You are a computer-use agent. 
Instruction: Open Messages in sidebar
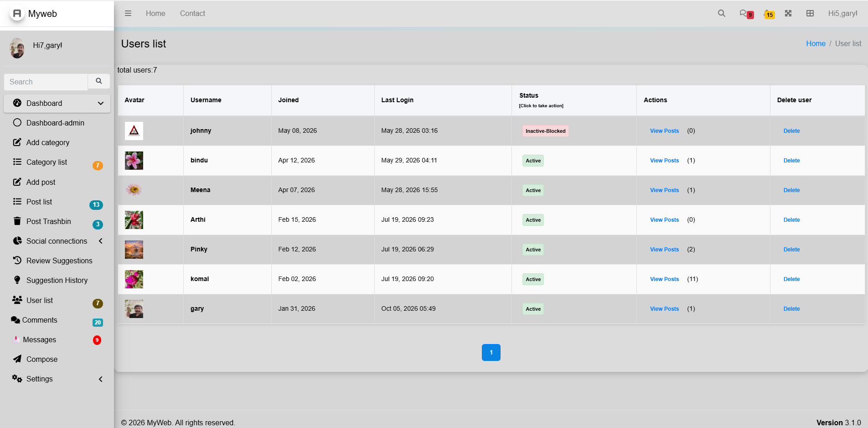(57, 339)
